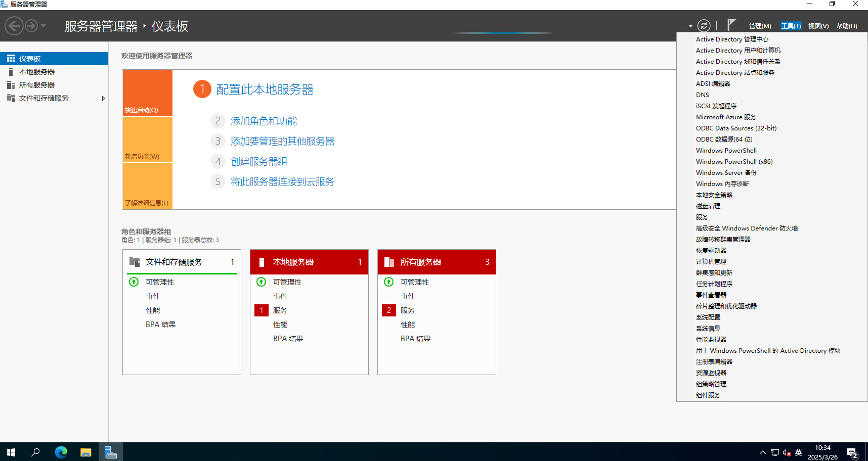Open 性能 row in 本地服务器 tile
The image size is (868, 461).
coord(280,325)
